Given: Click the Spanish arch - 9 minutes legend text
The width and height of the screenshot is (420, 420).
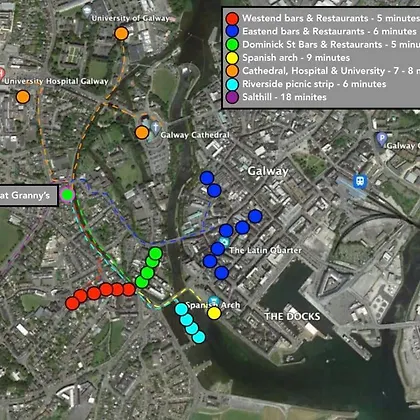Looking at the screenshot, I should [x=296, y=58].
